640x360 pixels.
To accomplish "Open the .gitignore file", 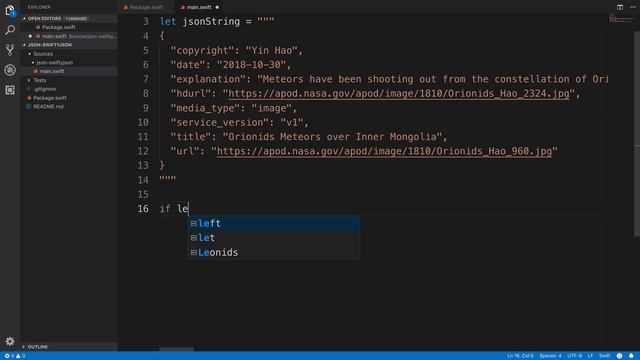I will pos(45,89).
